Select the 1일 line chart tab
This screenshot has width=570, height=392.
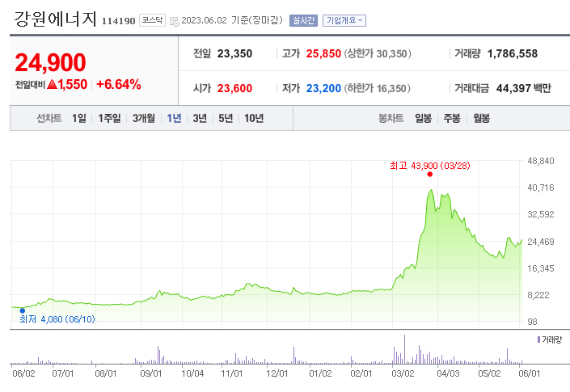(79, 118)
